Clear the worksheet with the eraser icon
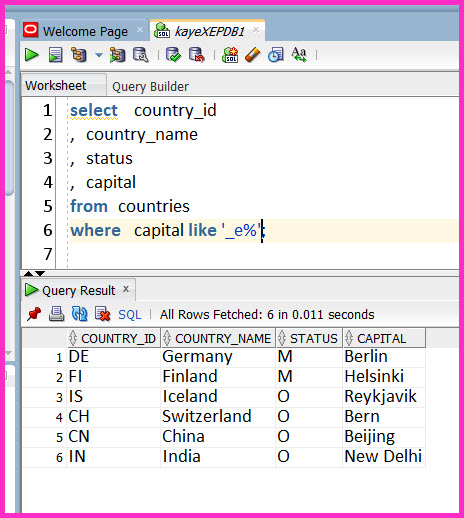This screenshot has width=464, height=518. (x=253, y=55)
